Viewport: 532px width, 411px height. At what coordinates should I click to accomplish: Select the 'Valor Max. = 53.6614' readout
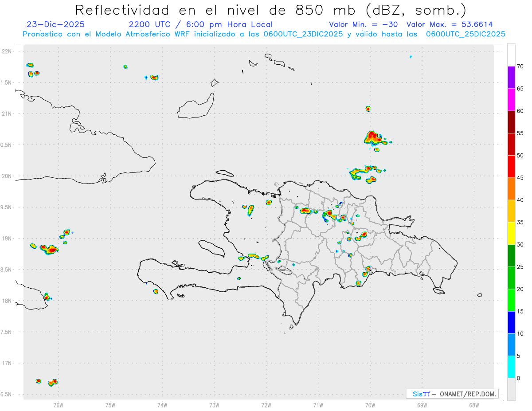pyautogui.click(x=450, y=24)
